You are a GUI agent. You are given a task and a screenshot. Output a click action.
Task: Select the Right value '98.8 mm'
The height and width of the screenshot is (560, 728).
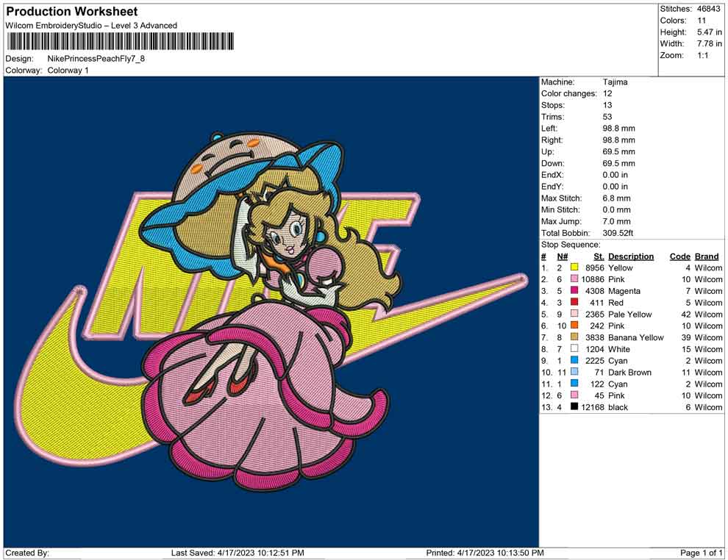click(x=619, y=140)
